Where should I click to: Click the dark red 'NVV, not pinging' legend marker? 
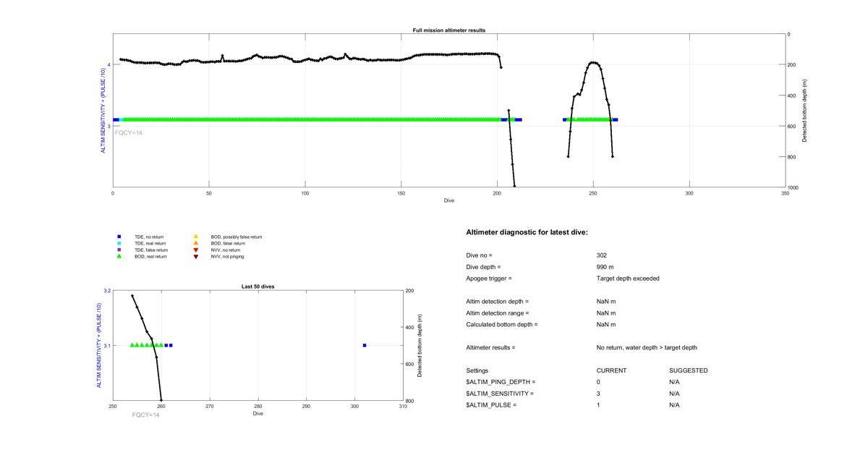tap(195, 256)
